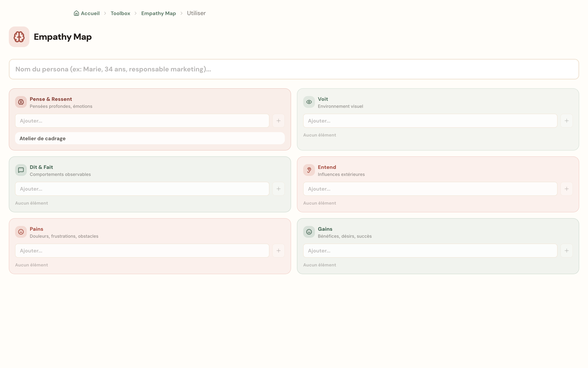Click 'Bénéfices, désirs, succès' subtitle

(x=345, y=236)
